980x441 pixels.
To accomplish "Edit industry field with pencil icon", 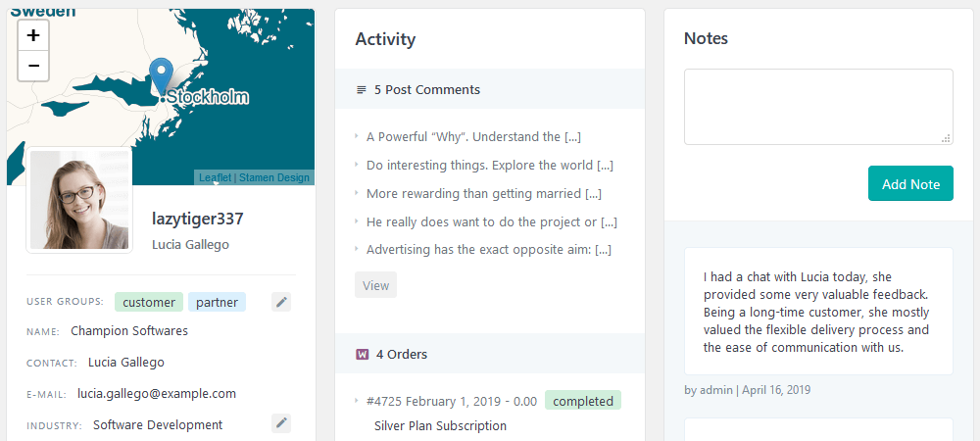I will (281, 423).
